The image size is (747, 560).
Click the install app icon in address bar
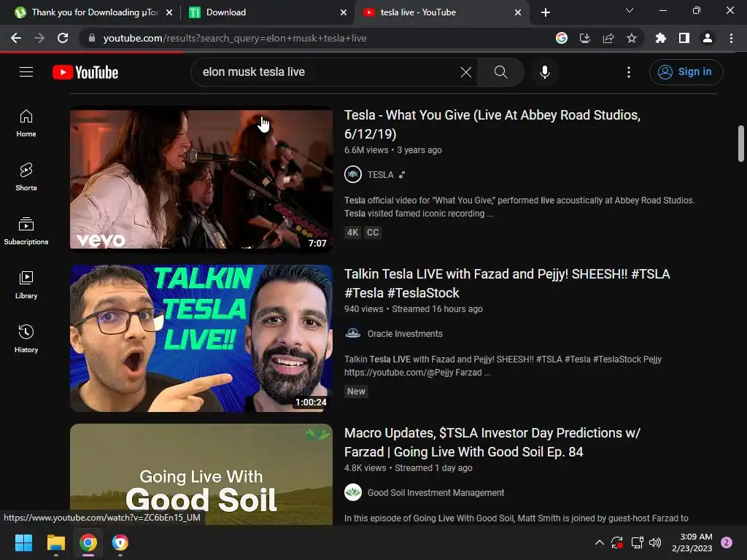point(585,38)
